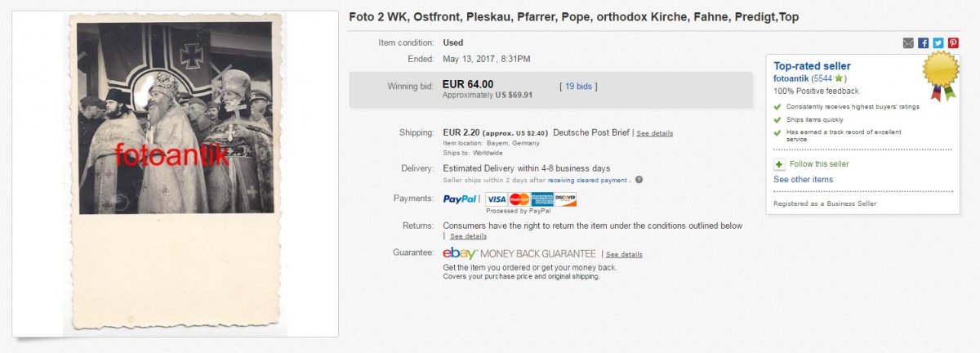The image size is (980, 353).
Task: Open returns See details link
Action: point(468,236)
